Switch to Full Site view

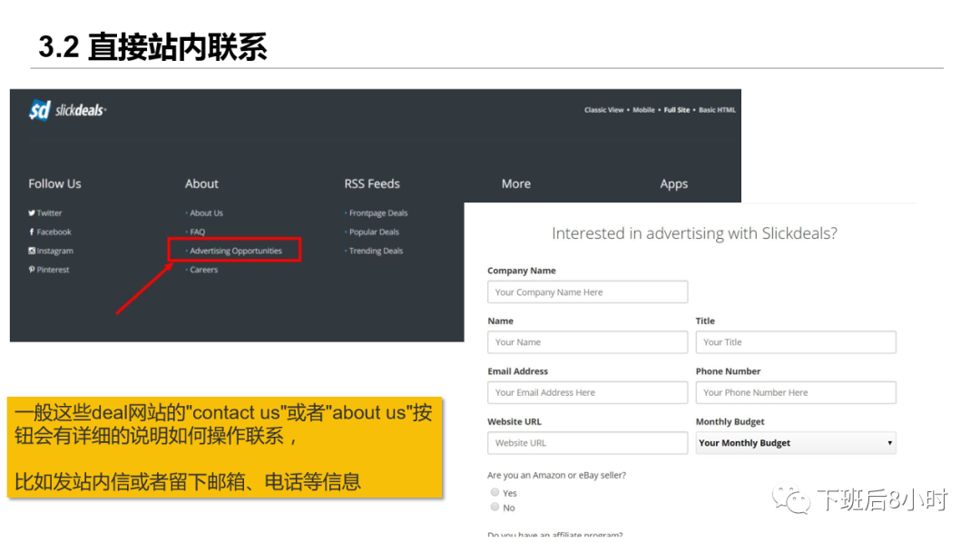pyautogui.click(x=679, y=109)
